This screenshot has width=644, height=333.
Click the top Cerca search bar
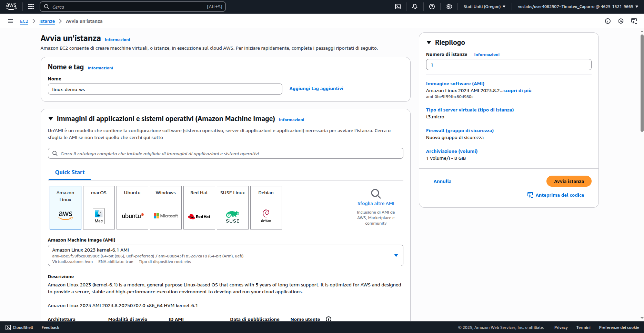(x=133, y=7)
